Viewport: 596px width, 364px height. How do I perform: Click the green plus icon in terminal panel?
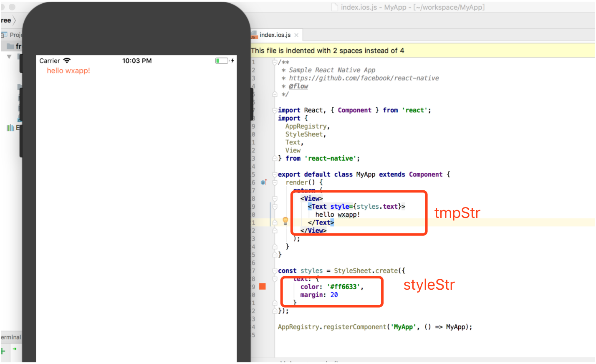tap(3, 351)
